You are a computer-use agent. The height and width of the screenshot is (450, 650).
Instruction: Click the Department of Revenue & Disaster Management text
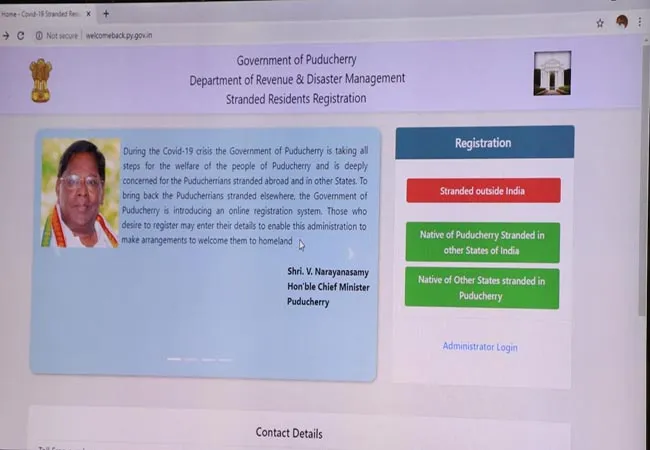coord(297,79)
